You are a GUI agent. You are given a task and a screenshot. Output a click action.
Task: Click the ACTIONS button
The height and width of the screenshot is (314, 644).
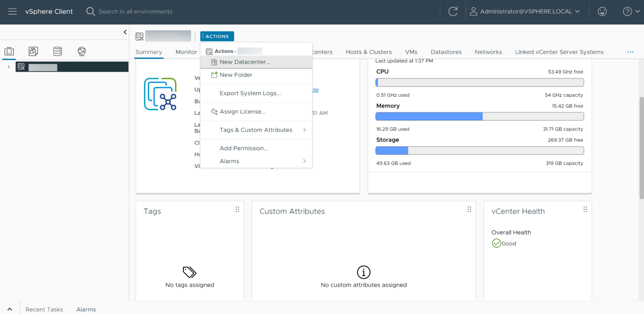pyautogui.click(x=217, y=36)
